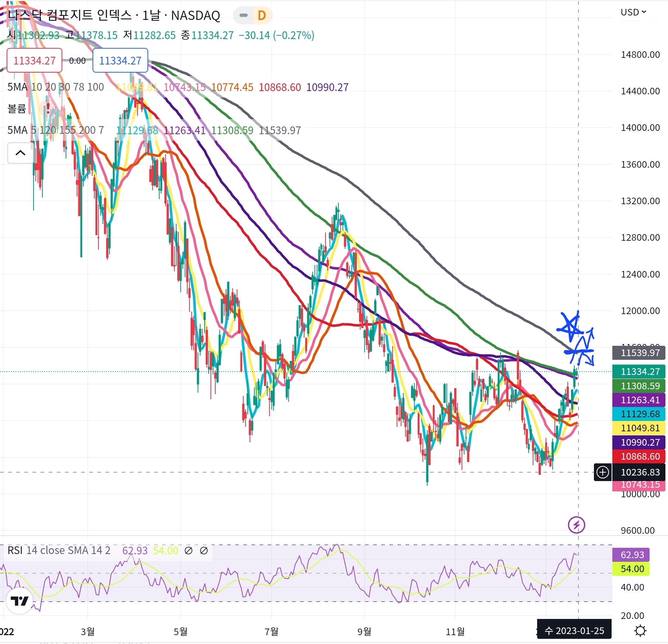Click the 10868.60 red price label
Viewport: 668px width, 644px height.
pyautogui.click(x=639, y=456)
